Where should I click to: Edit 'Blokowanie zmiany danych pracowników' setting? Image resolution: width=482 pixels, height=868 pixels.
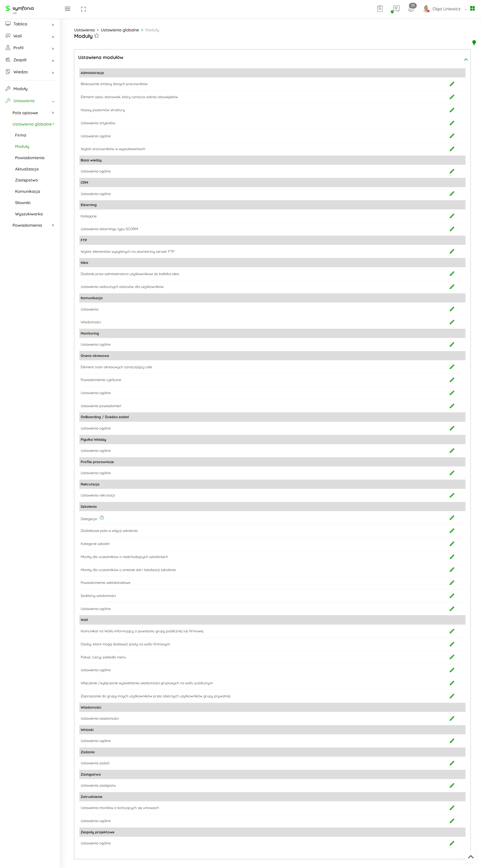[x=452, y=84]
